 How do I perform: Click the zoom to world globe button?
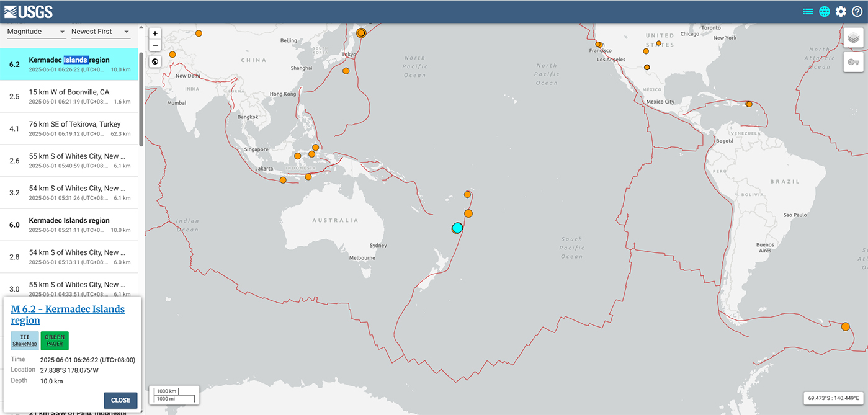(155, 61)
